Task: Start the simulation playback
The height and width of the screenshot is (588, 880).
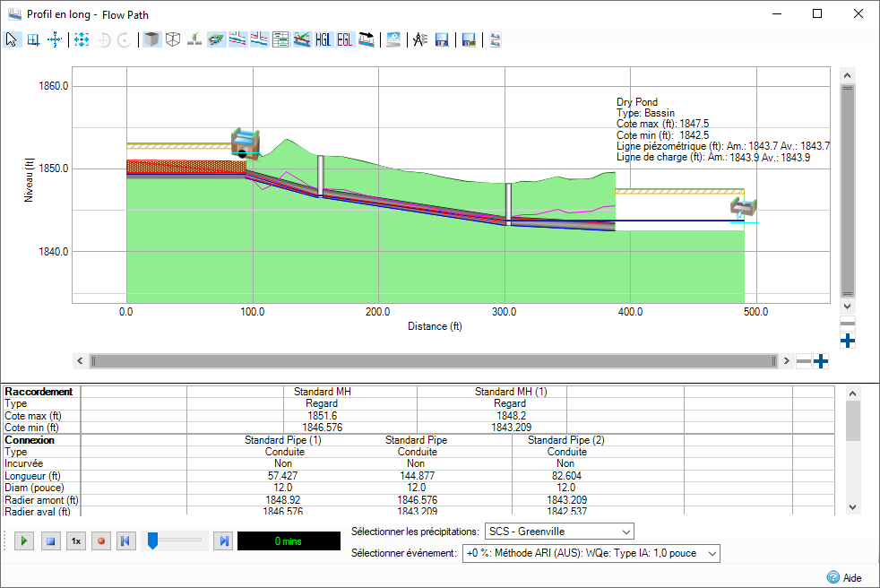Action: [24, 541]
